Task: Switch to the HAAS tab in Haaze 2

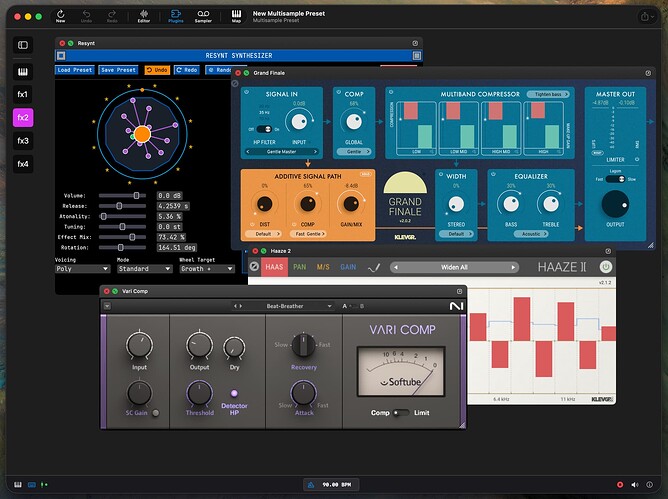Action: pyautogui.click(x=274, y=267)
